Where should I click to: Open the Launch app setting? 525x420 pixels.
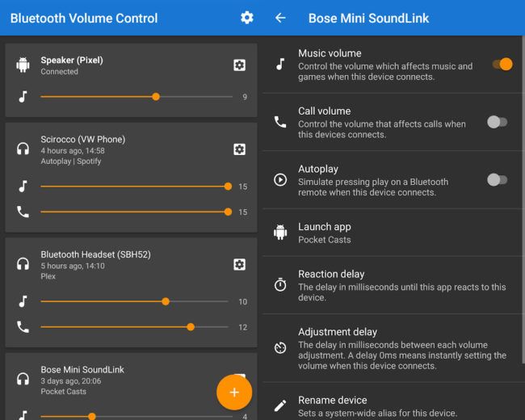[392, 233]
